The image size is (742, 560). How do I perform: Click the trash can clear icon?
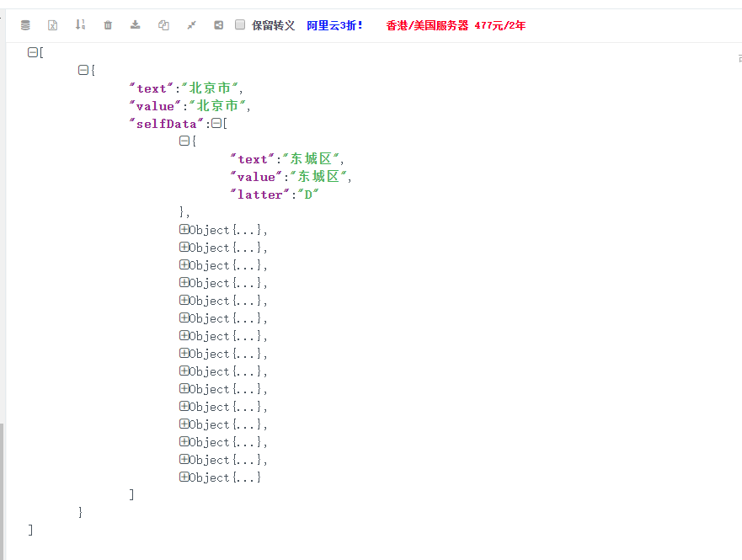(x=108, y=25)
